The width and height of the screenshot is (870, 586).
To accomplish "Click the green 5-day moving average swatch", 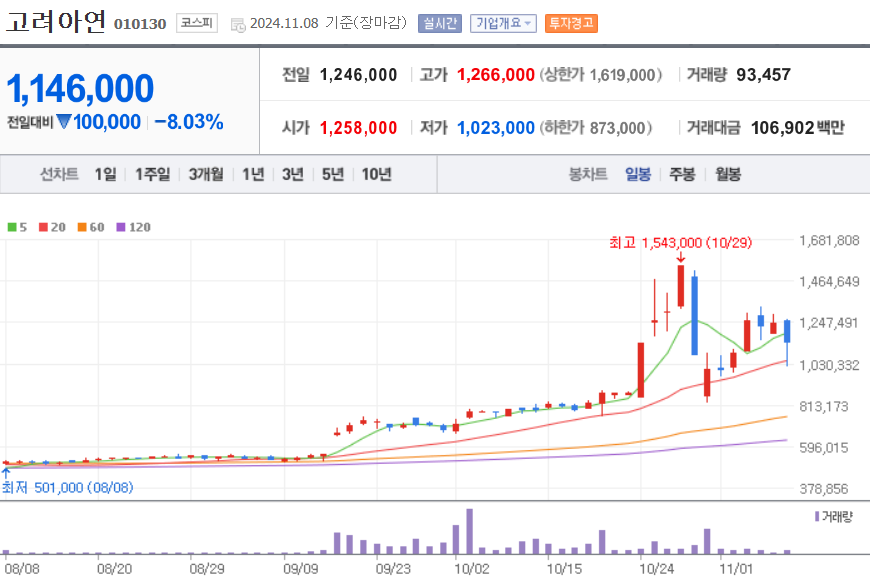I will 12,227.
